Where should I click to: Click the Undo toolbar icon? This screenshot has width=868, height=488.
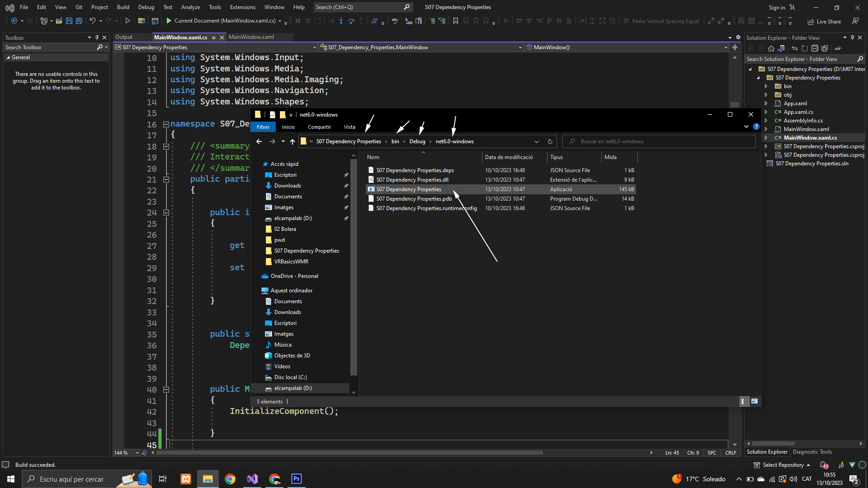(92, 21)
